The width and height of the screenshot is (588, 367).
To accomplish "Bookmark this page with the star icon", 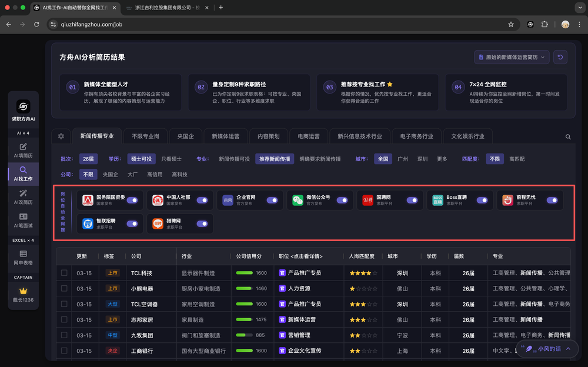I will click(x=511, y=24).
